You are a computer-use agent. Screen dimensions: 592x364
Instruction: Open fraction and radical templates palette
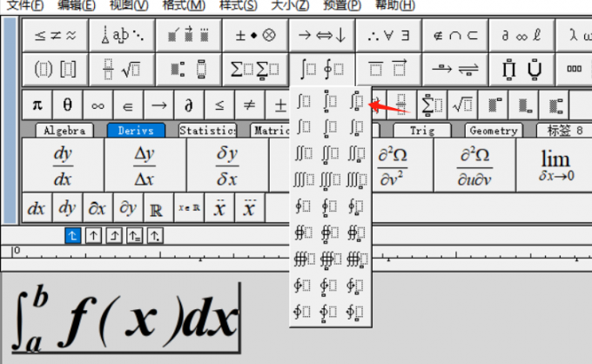coord(122,70)
